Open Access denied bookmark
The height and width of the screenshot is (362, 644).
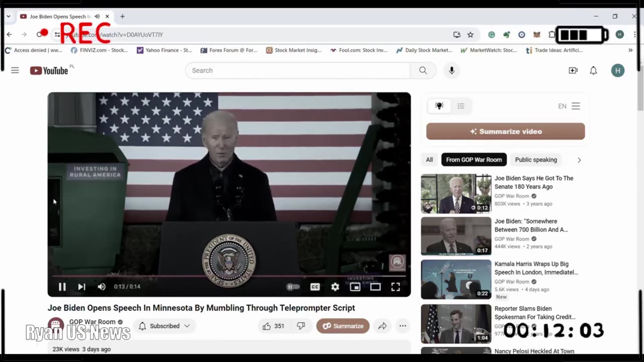[34, 50]
